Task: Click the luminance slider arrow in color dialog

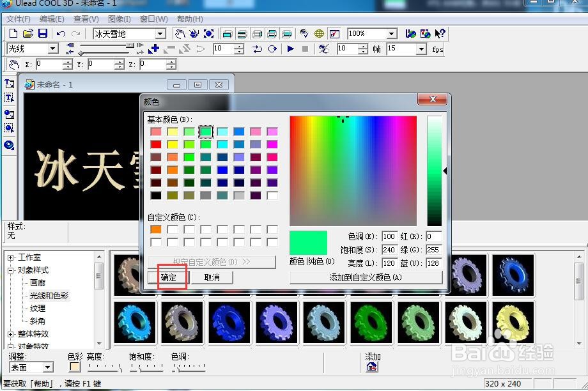Action: [445, 171]
